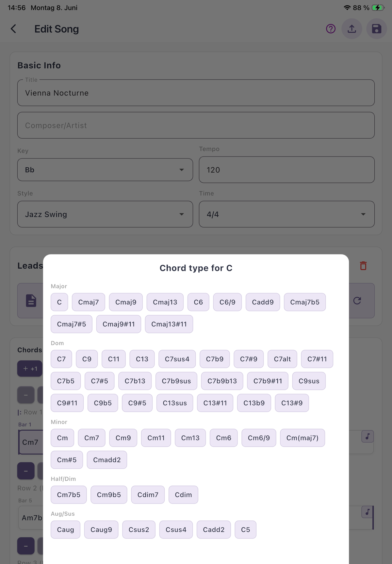The width and height of the screenshot is (392, 564).
Task: Select the Cmaj7 chord type
Action: 89,302
